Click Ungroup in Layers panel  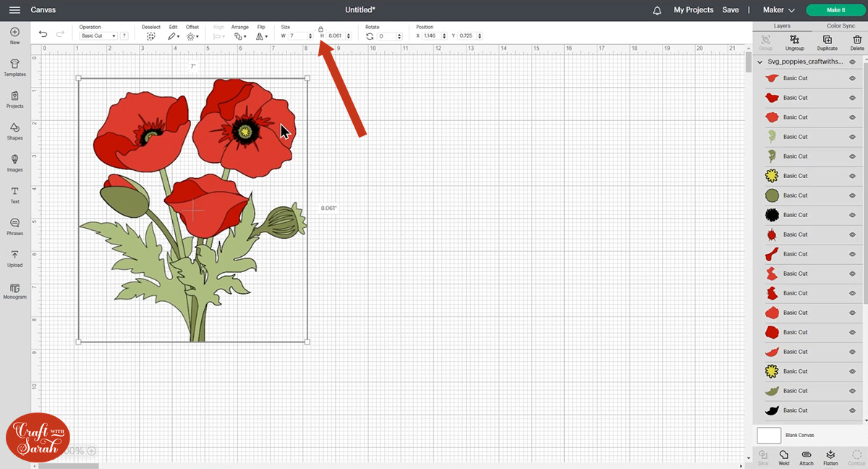coord(794,42)
